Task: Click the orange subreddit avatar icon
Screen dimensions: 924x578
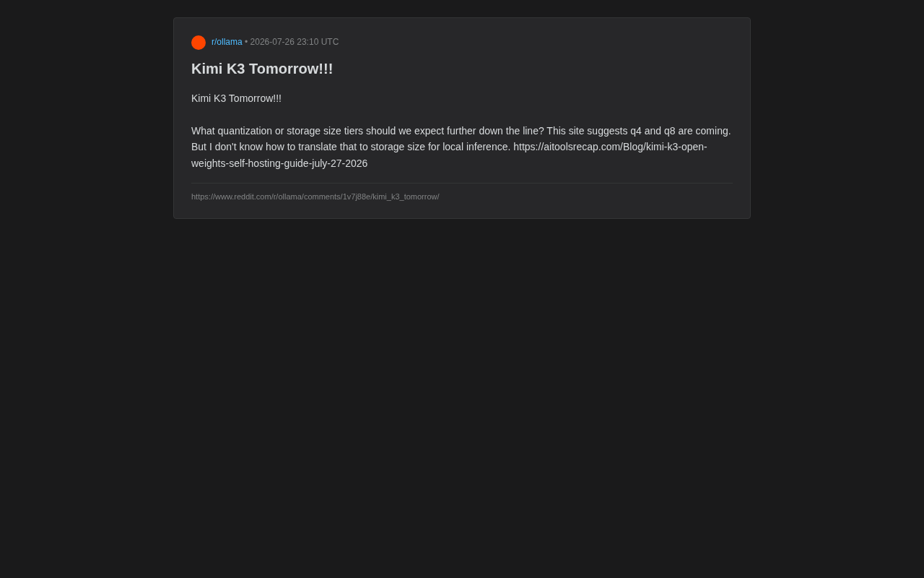Action: (199, 43)
